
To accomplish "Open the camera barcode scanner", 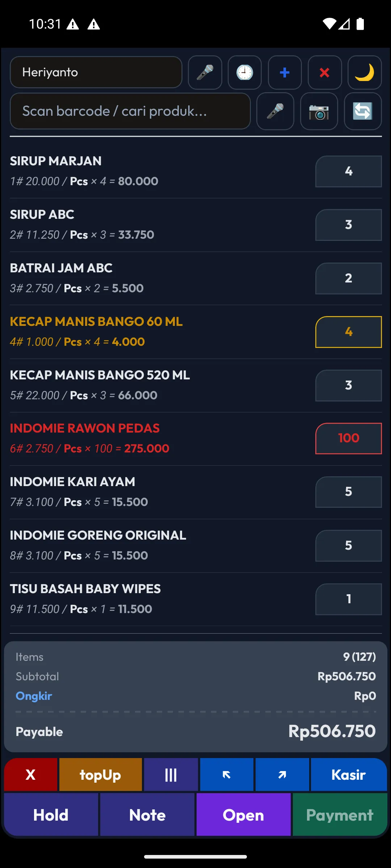I will tap(319, 111).
